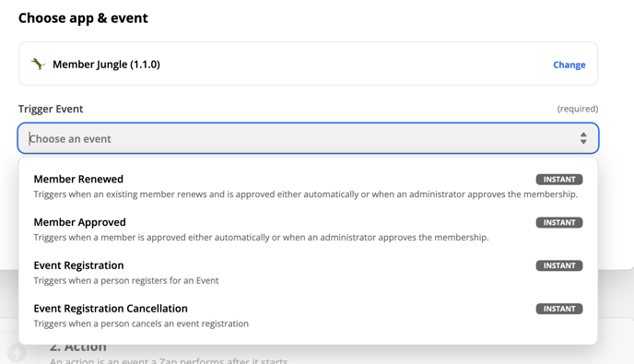Click the Member Jungle lizard app icon
634x364 pixels.
[38, 64]
